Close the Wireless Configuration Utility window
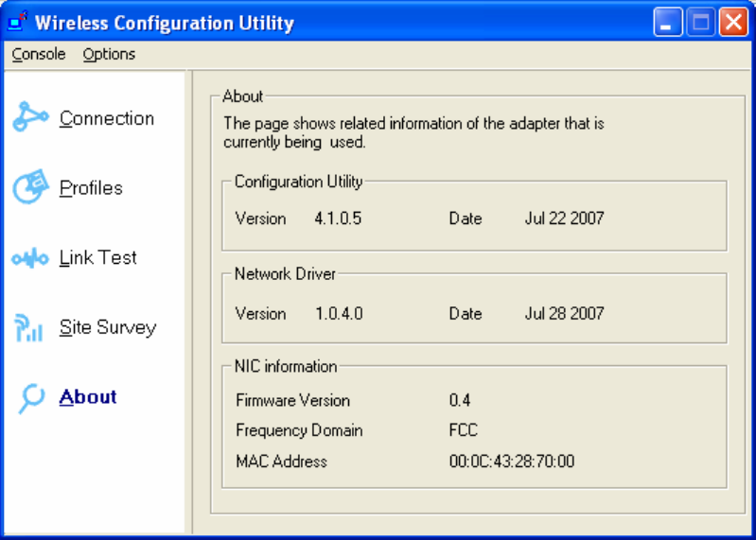This screenshot has height=540, width=756. tap(732, 22)
